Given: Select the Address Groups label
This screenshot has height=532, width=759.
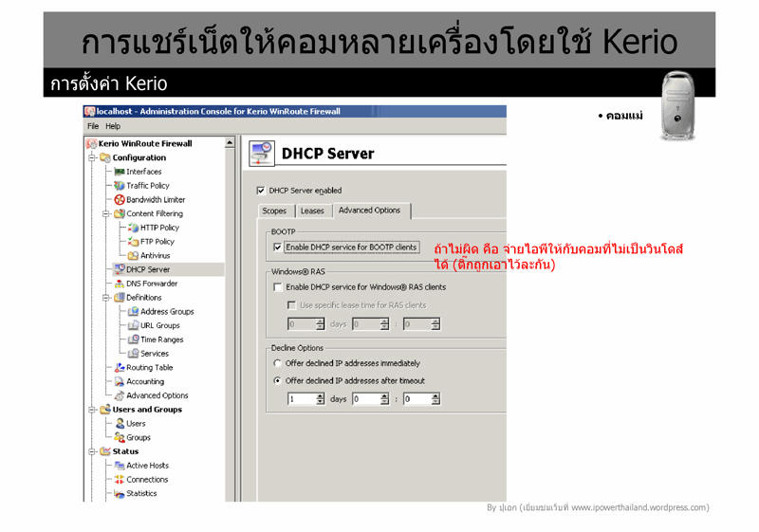Looking at the screenshot, I should 168,312.
